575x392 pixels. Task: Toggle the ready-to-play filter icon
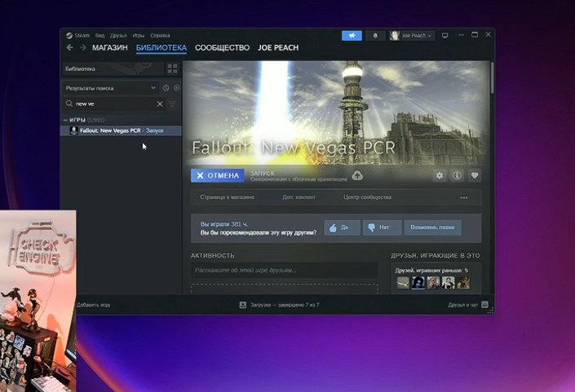(x=176, y=88)
